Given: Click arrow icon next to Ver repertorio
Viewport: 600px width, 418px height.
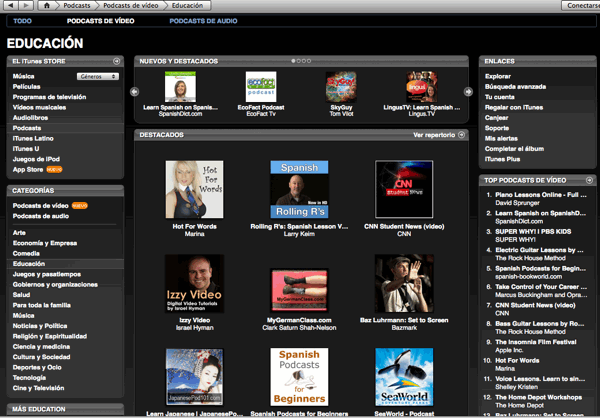Looking at the screenshot, I should click(x=461, y=135).
